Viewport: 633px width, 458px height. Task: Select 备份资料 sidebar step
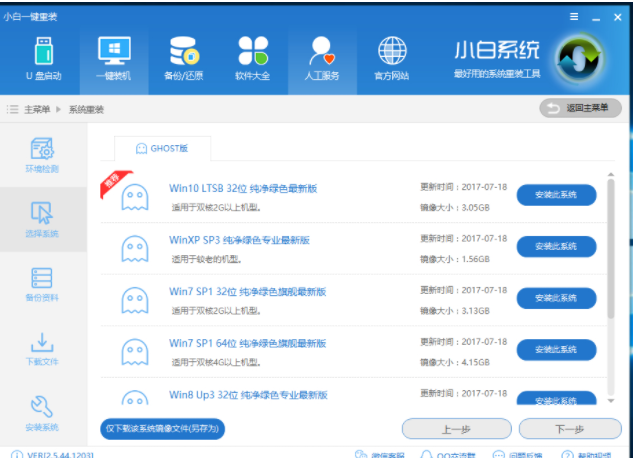[42, 284]
